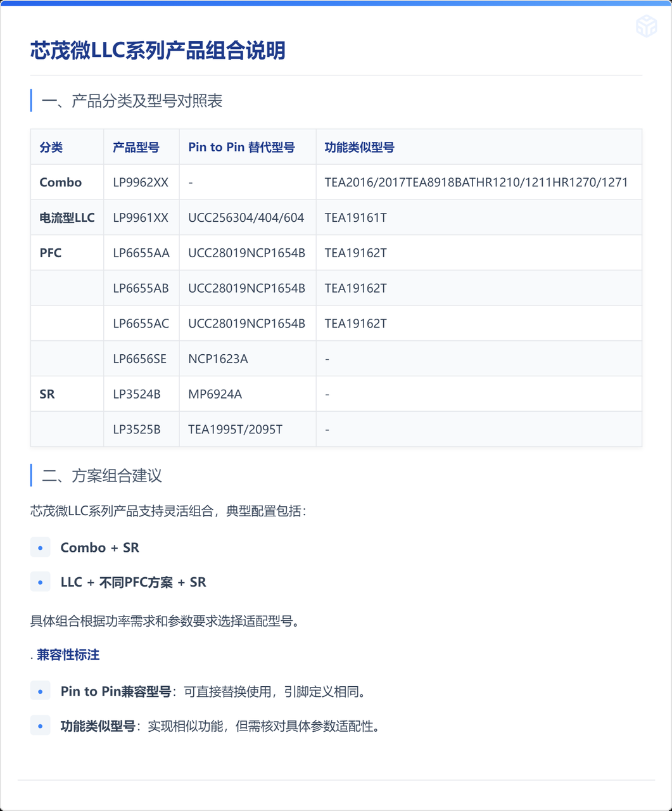The image size is (672, 811).
Task: Click the heading 二、方案组合建议
Action: [x=101, y=476]
